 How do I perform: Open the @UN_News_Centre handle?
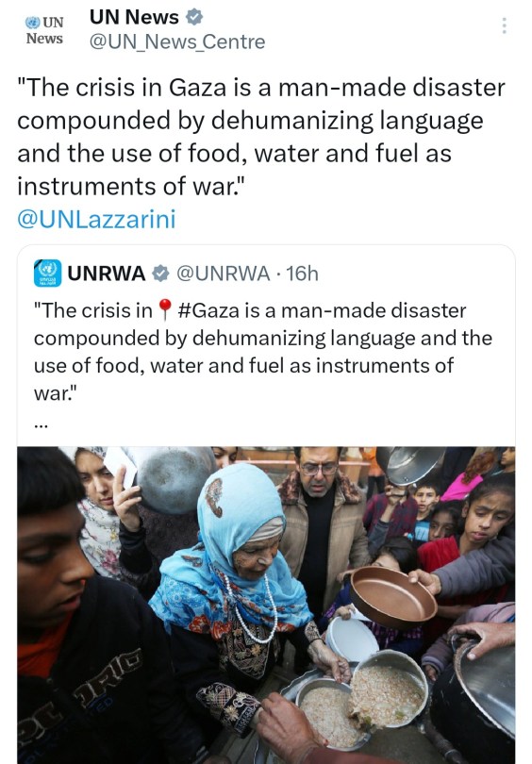(x=177, y=42)
